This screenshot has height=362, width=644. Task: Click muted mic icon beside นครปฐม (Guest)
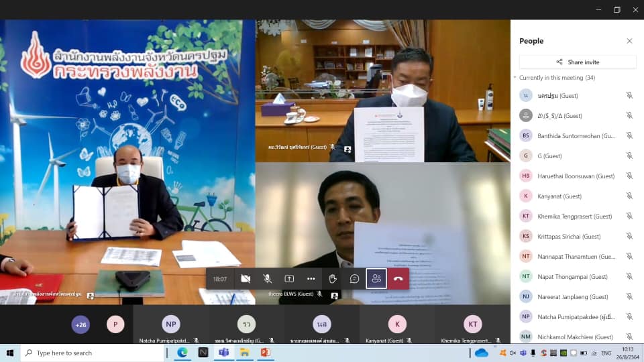[x=629, y=96]
